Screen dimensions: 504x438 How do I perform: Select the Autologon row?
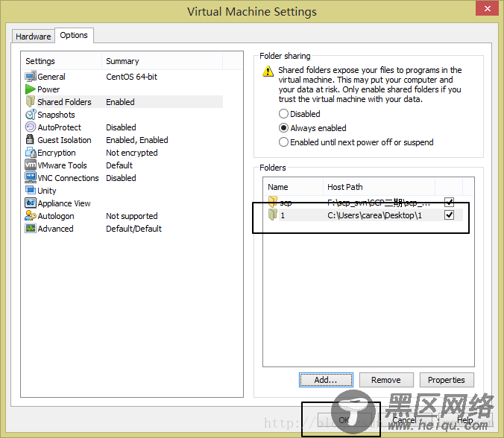[x=124, y=216]
